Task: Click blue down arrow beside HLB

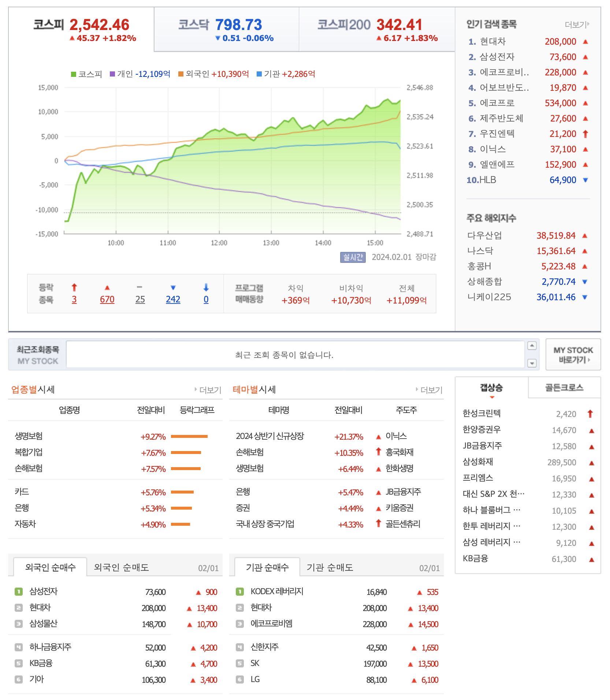Action: click(x=585, y=180)
